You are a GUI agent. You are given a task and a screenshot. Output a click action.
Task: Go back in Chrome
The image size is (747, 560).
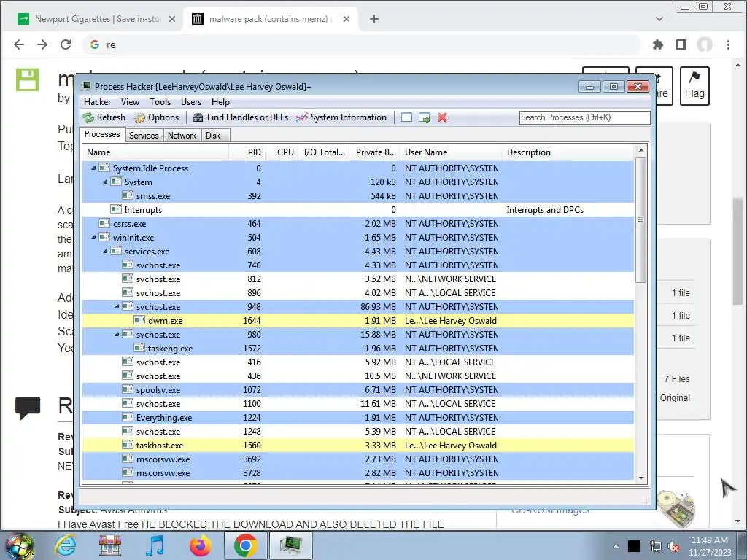coord(19,44)
